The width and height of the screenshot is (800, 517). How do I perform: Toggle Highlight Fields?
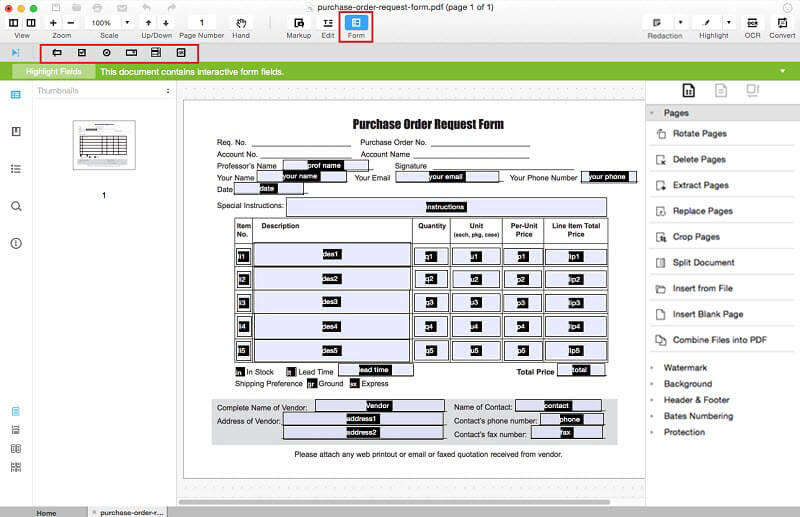tap(54, 71)
